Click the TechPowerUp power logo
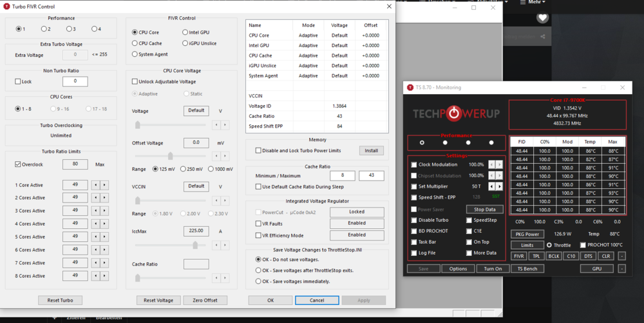 (455, 114)
